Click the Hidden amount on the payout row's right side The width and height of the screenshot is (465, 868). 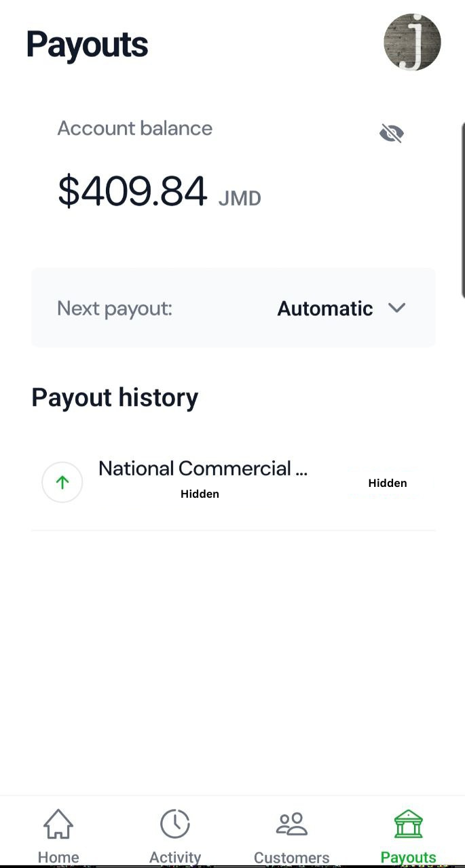pos(388,483)
